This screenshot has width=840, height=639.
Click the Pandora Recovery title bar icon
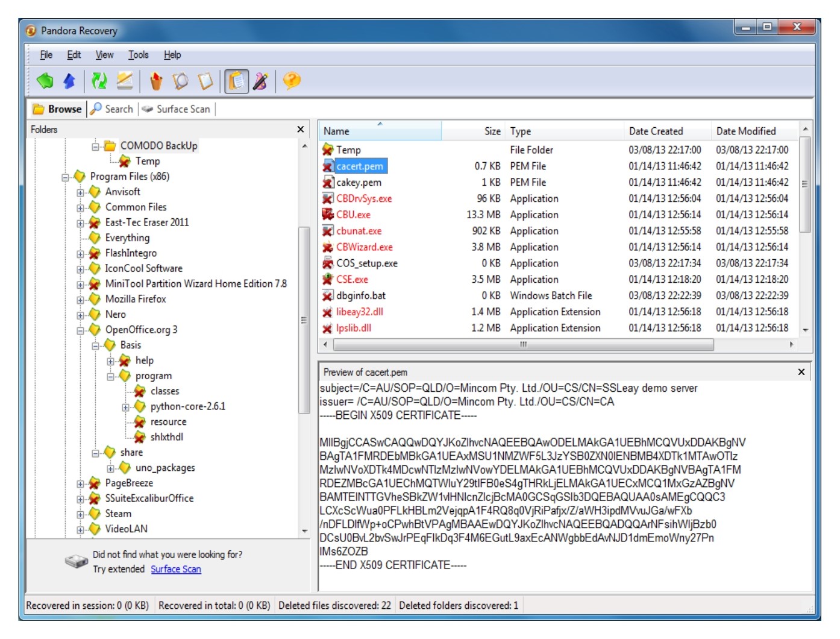(31, 30)
